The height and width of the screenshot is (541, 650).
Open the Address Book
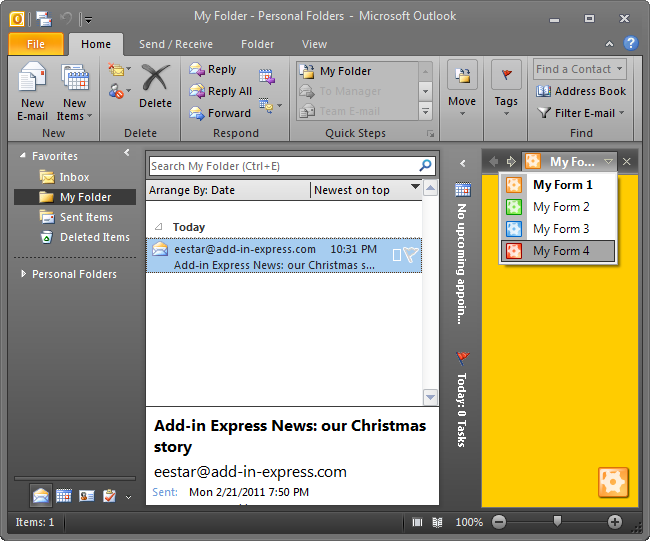[x=580, y=91]
